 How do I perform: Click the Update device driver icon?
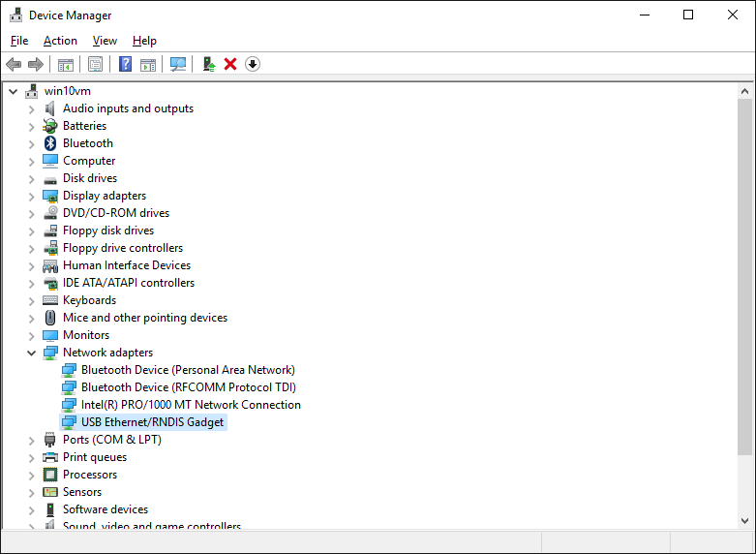[x=209, y=64]
